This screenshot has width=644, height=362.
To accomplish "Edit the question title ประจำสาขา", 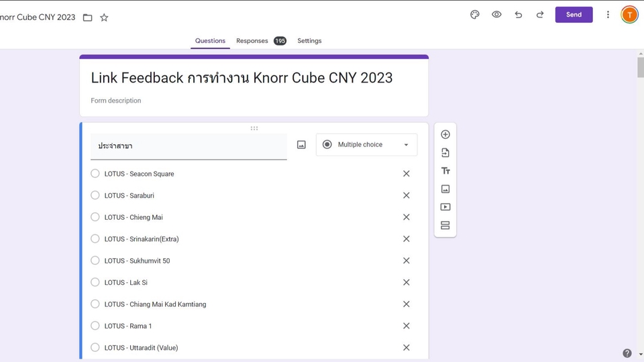I will 189,146.
